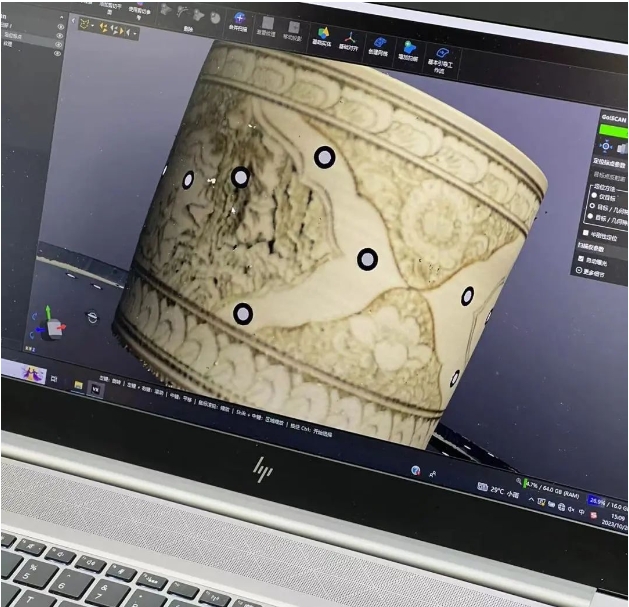Screen dimensions: 629x607
Task: Click the blue-highlighted 16.0 G usage readout
Action: point(608,503)
